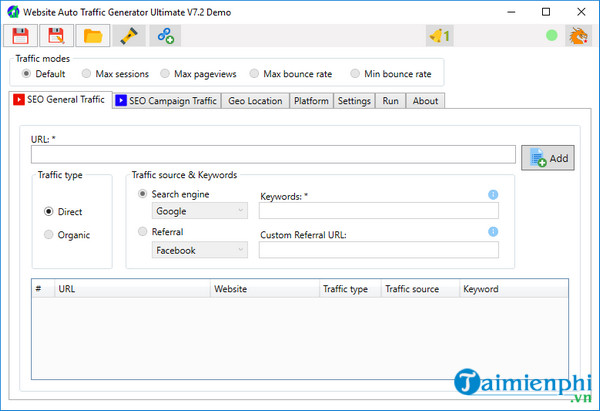The width and height of the screenshot is (600, 411).
Task: Click the second Save As floppy icon
Action: tap(56, 37)
